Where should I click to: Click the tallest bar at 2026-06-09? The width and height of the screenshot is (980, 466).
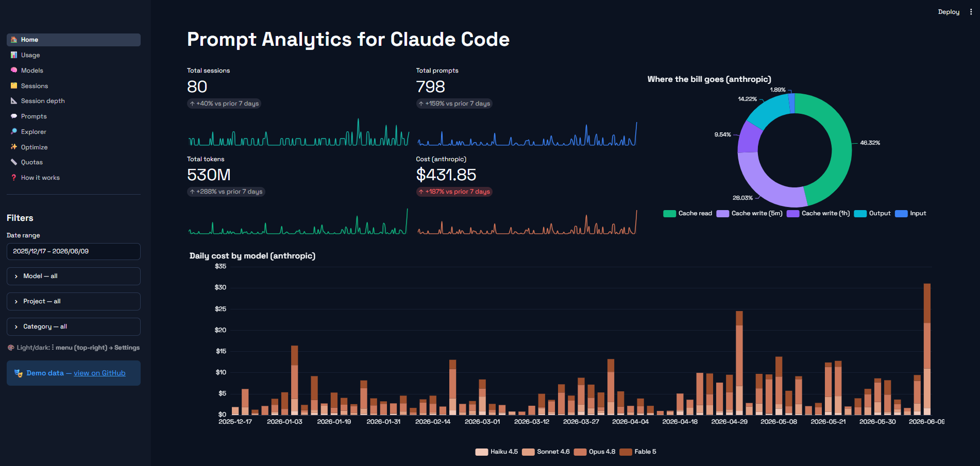[927, 349]
